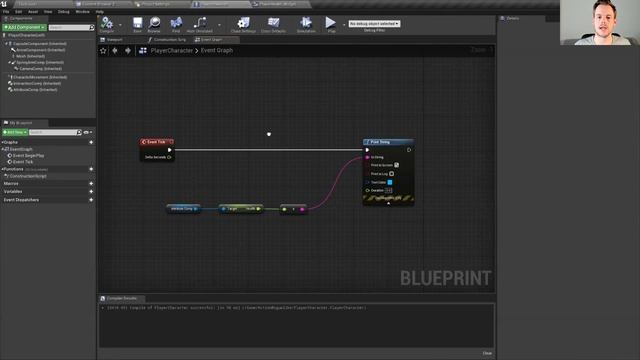Click the Compile toolbar icon
Viewport: 640px width, 360px height.
pos(107,23)
